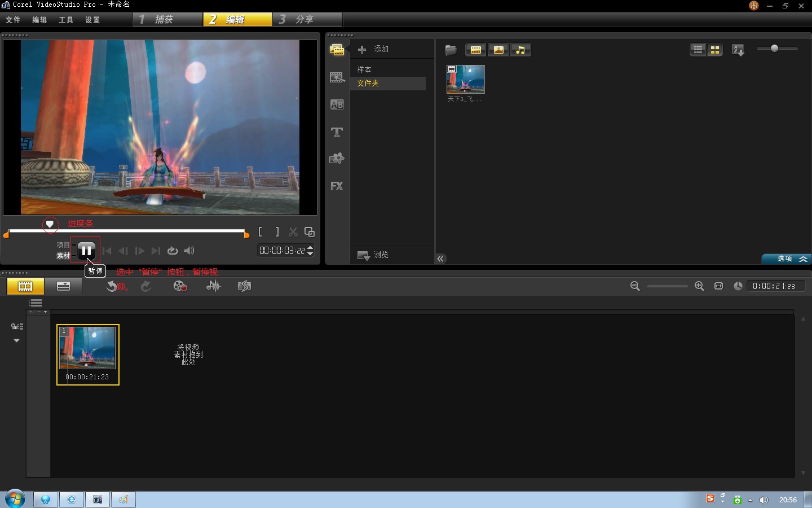Click the right orange trim marker
This screenshot has width=812, height=508.
246,234
